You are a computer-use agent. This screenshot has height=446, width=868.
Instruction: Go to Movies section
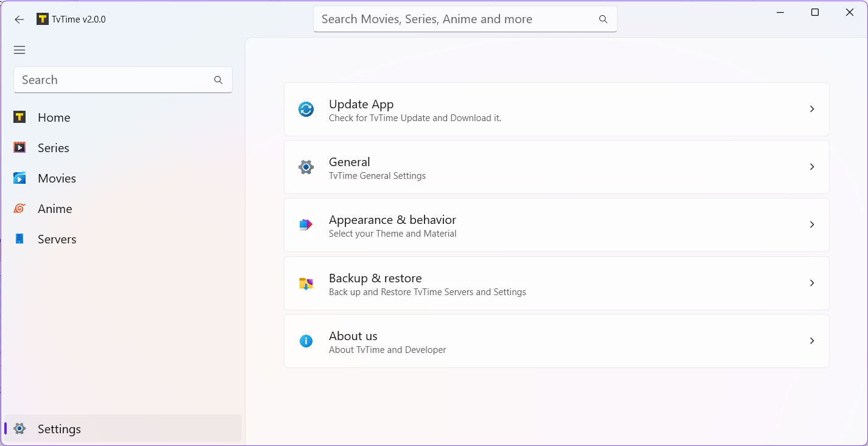click(x=123, y=178)
